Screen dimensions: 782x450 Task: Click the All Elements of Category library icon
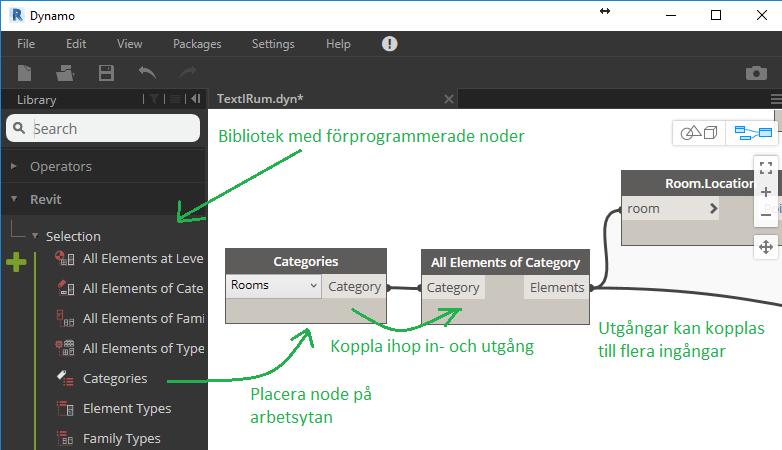pyautogui.click(x=65, y=288)
